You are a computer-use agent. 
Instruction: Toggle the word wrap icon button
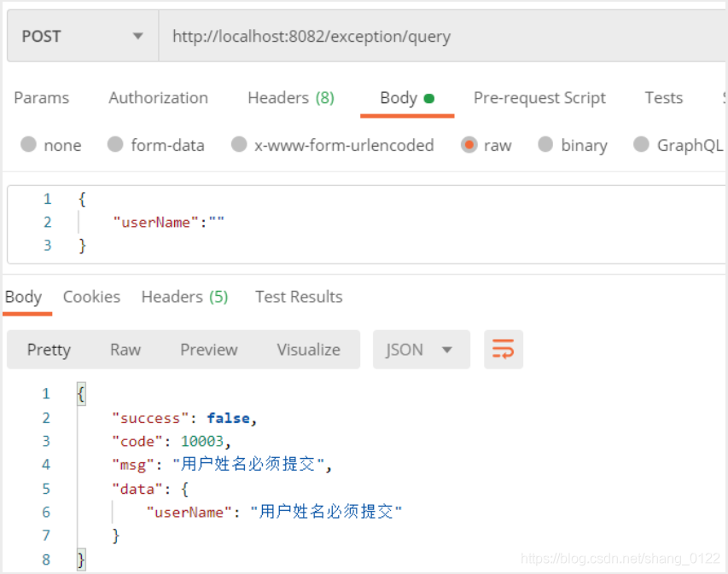click(x=504, y=350)
